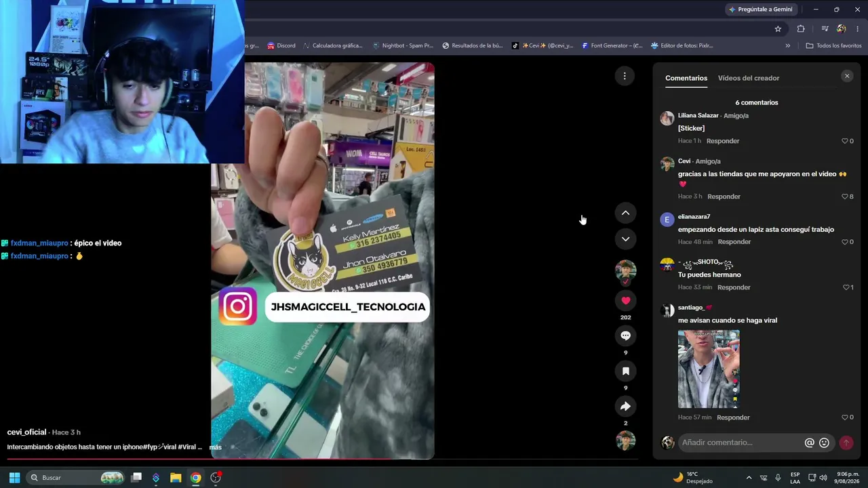The width and height of the screenshot is (868, 488).
Task: Open elianazara7's profile avatar
Action: tap(667, 220)
